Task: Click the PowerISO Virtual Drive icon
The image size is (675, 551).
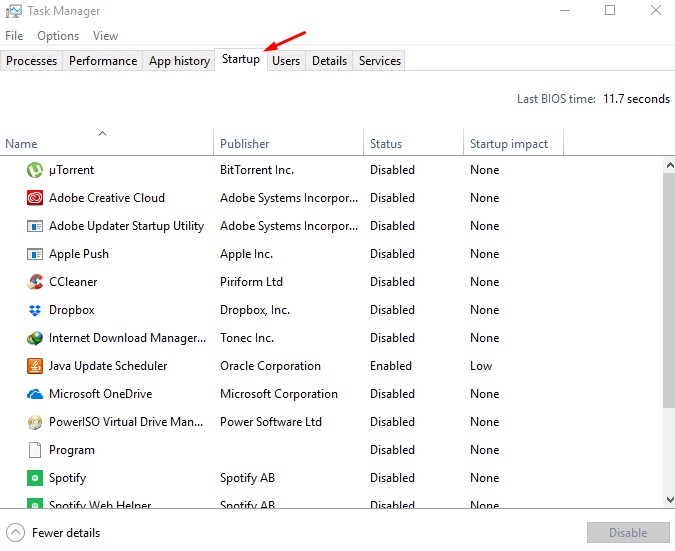Action: pos(35,422)
